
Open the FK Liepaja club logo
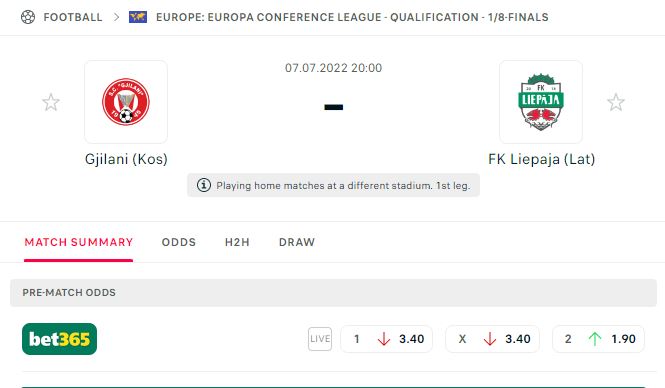541,102
